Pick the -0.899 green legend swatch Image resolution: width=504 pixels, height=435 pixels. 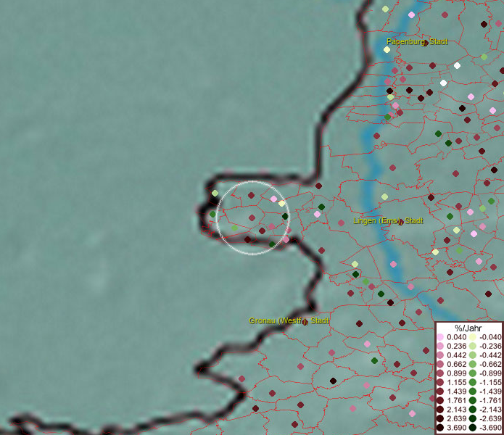pos(472,373)
